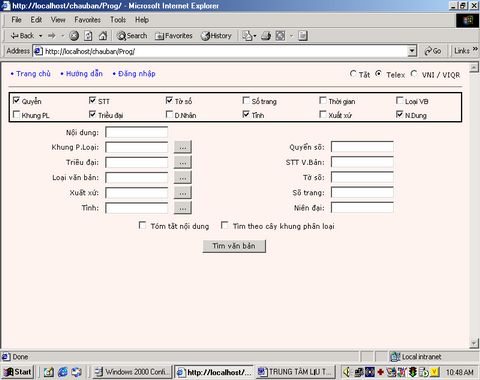480x380 pixels.
Task: Open the Edit menu
Action: coord(36,20)
